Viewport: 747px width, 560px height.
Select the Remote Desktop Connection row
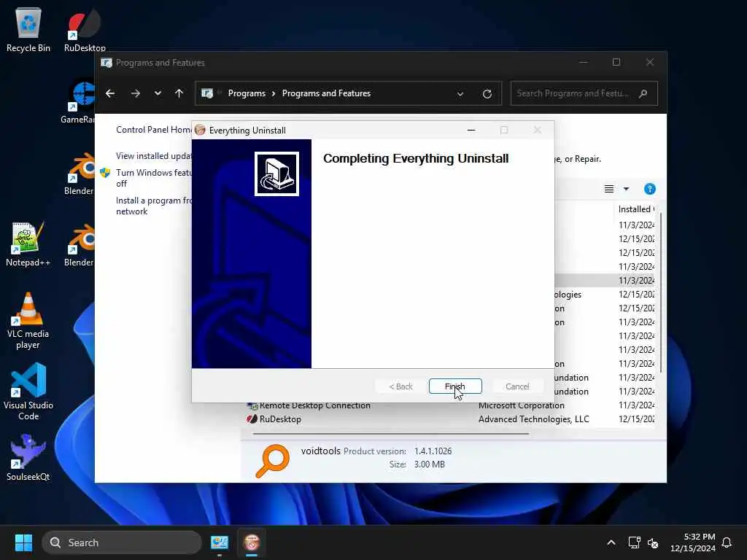coord(451,405)
